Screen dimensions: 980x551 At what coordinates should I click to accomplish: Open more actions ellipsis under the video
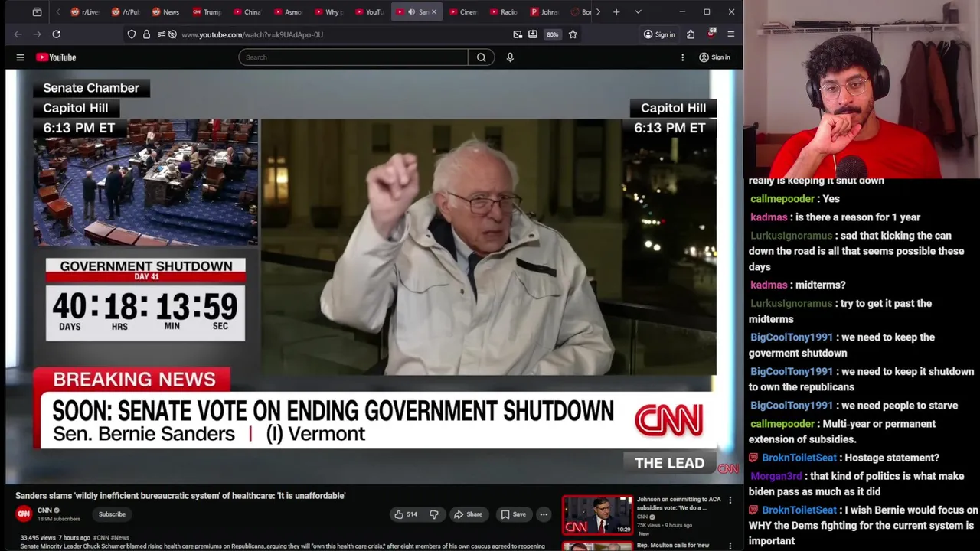tap(544, 514)
